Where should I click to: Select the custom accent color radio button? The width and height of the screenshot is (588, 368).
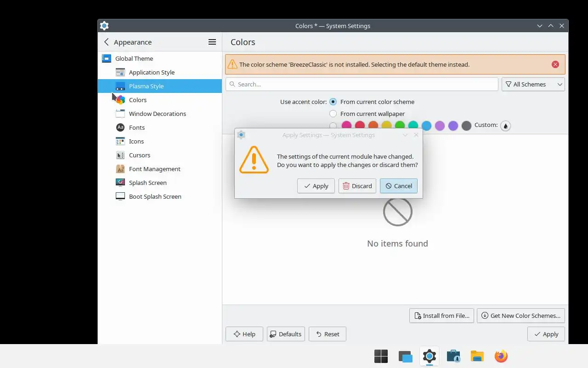coord(333,126)
